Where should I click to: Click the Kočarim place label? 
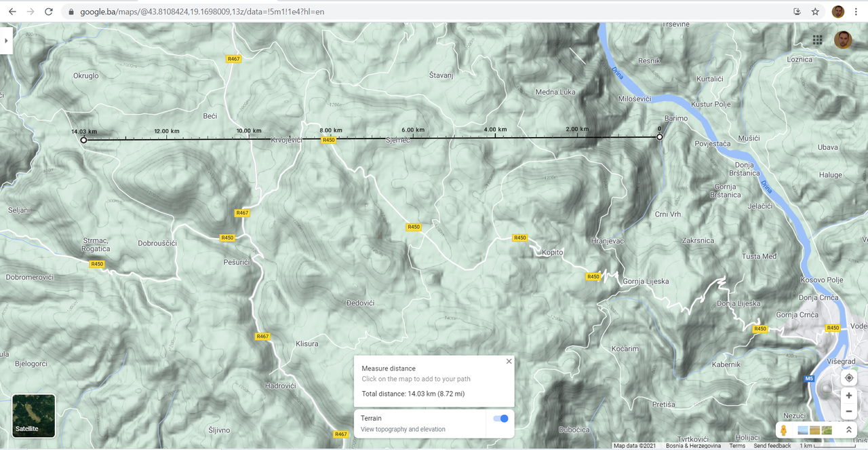pos(625,349)
